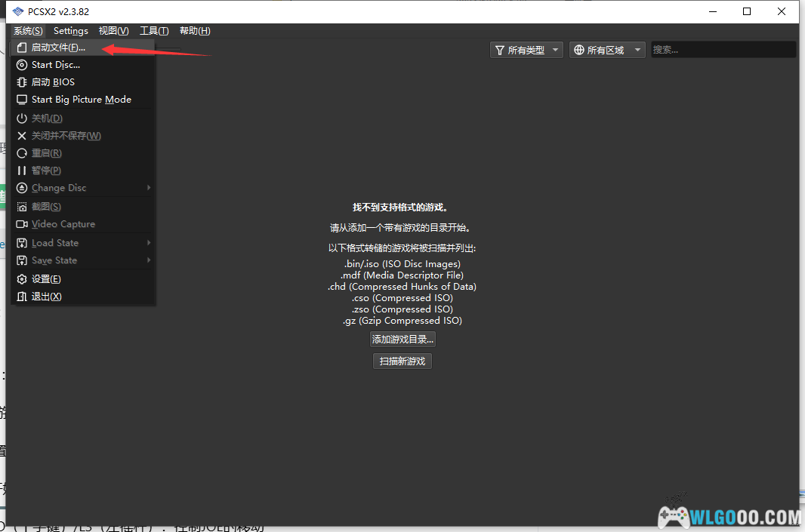Click the Big Picture Mode monitor icon
This screenshot has width=805, height=532.
pyautogui.click(x=22, y=100)
